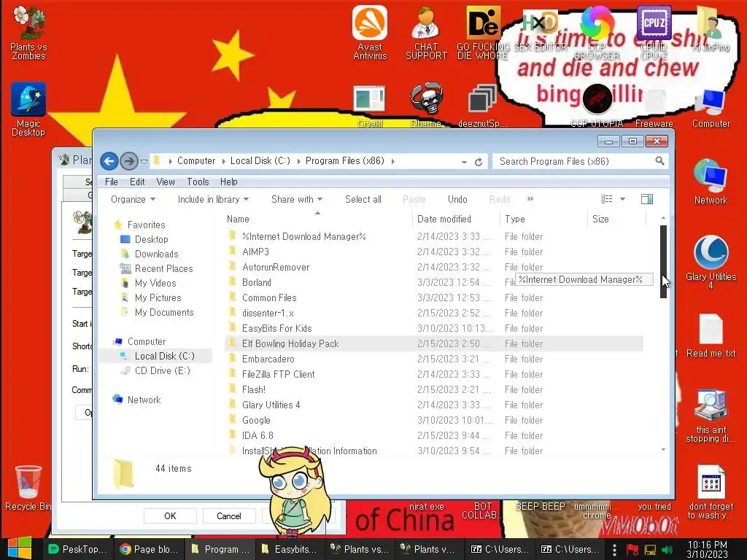Open the Delphi 'De' desktop icon
The width and height of the screenshot is (747, 560).
[x=483, y=32]
